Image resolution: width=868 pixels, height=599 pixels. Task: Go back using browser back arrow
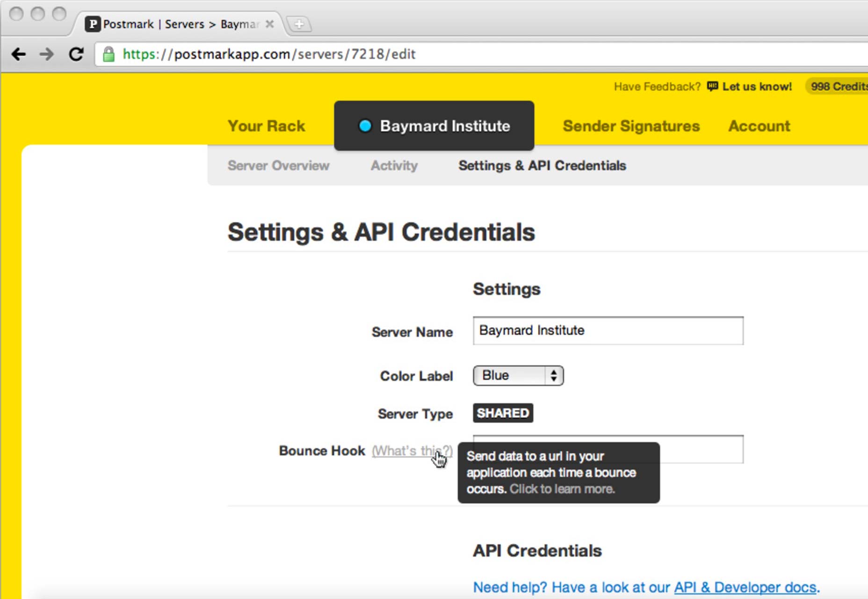(19, 54)
